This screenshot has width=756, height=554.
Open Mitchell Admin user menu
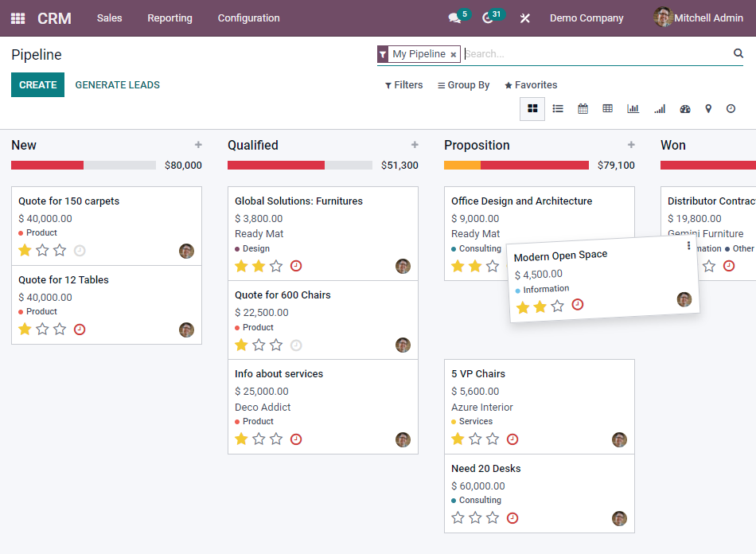698,18
